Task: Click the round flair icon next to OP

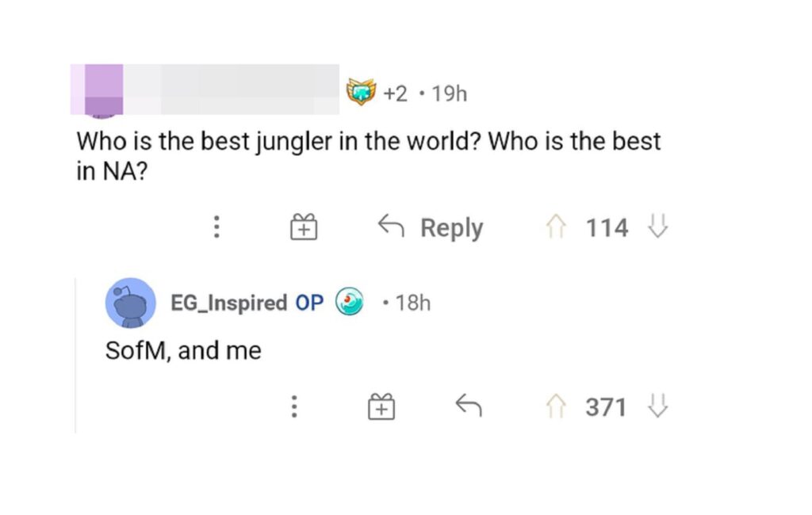Action: pyautogui.click(x=349, y=303)
